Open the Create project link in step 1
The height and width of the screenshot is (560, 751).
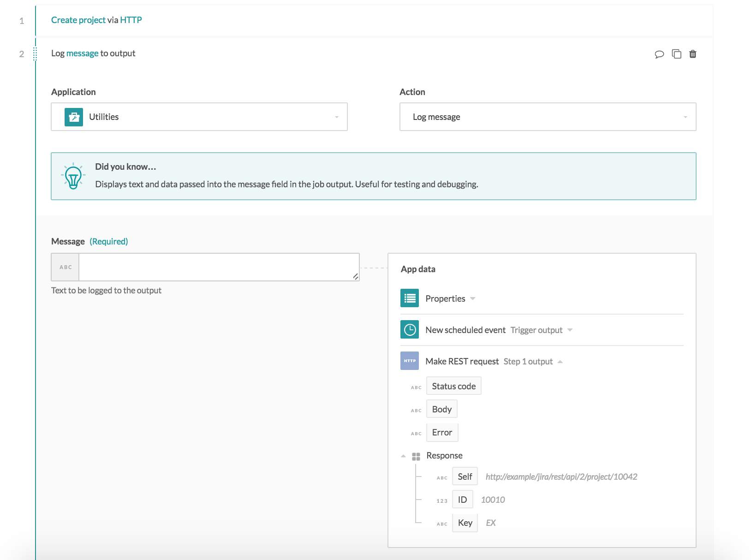[78, 20]
